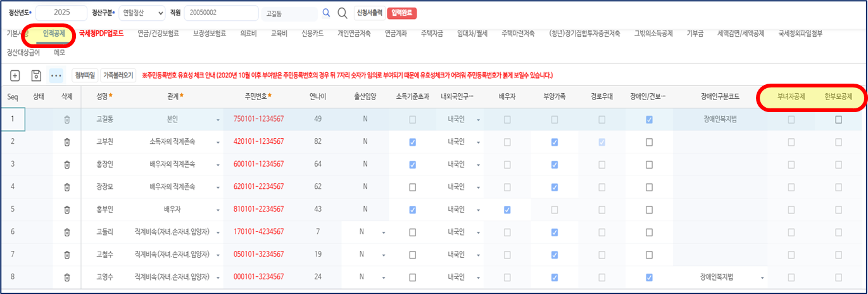Click the 직원 code field 20050002

222,13
